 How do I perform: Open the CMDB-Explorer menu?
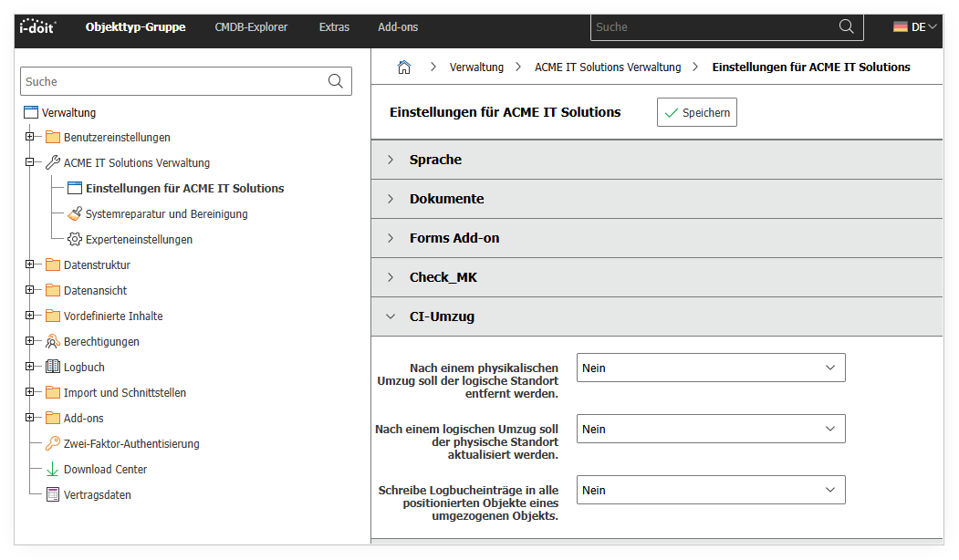(x=251, y=26)
